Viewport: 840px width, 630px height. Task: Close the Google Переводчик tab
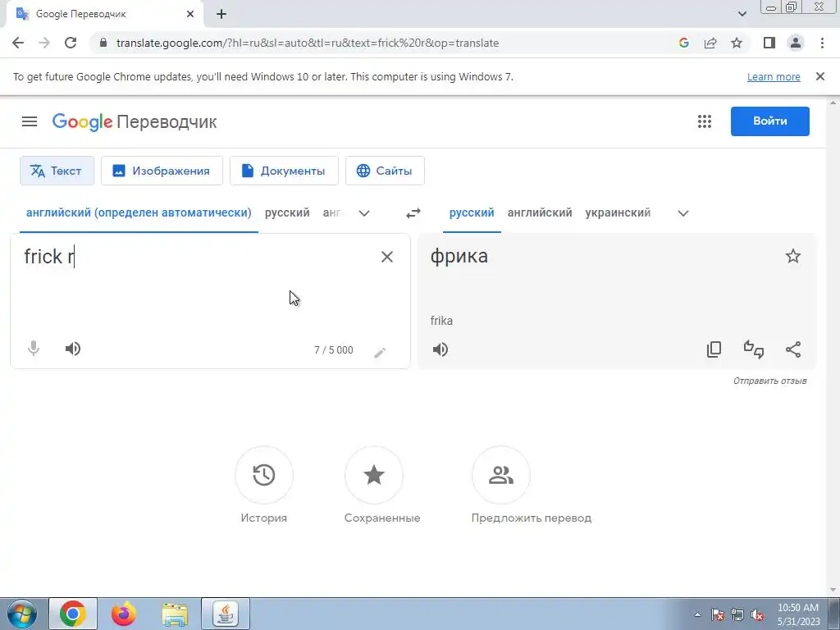190,14
